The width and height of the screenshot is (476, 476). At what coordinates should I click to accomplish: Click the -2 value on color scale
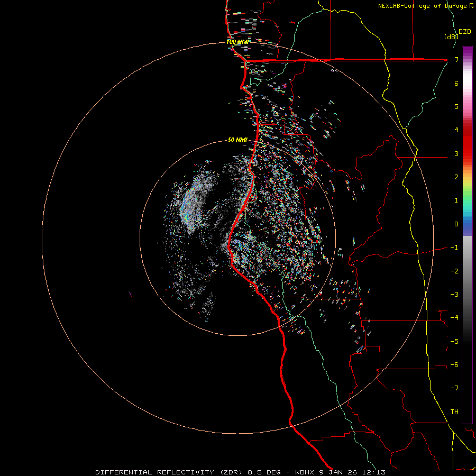point(454,271)
